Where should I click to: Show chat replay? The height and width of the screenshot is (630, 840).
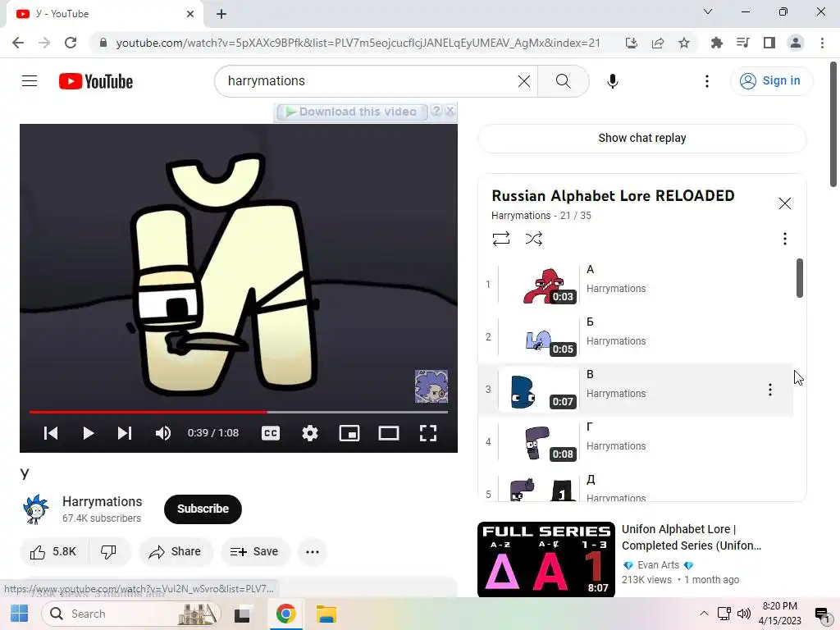click(x=641, y=138)
